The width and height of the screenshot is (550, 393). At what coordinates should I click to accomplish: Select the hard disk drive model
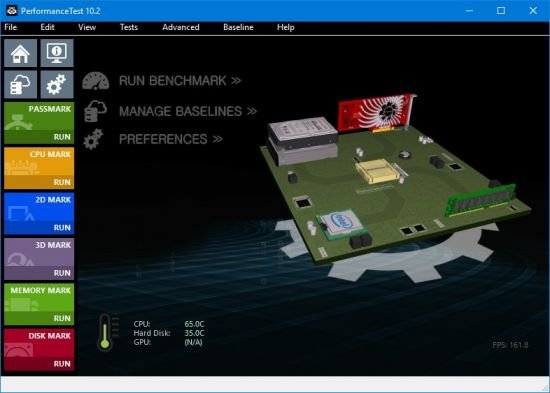click(x=302, y=140)
